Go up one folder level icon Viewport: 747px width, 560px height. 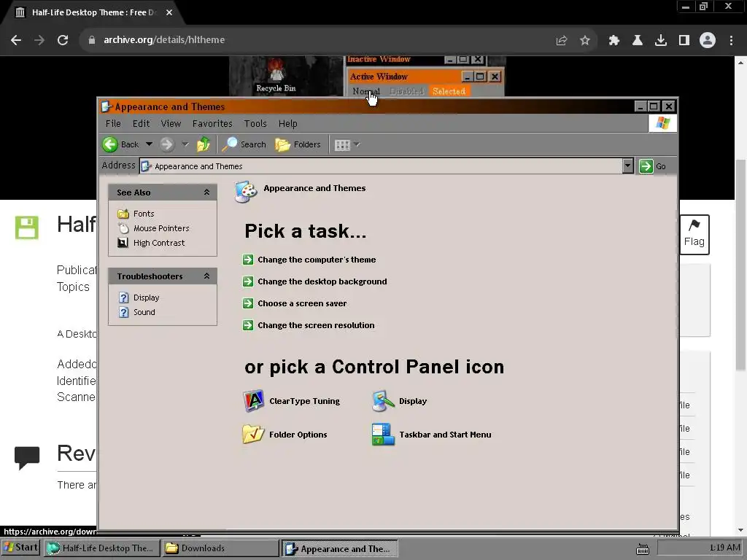[x=204, y=144]
